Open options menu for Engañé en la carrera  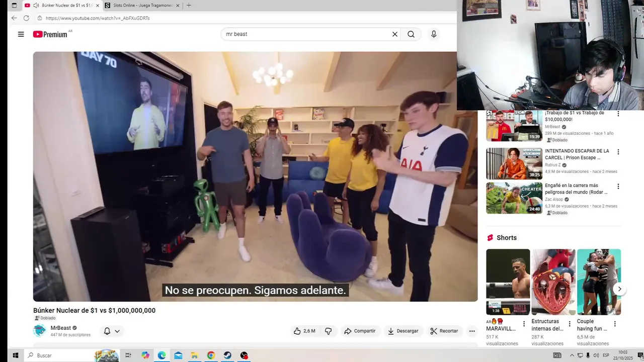[x=618, y=187]
